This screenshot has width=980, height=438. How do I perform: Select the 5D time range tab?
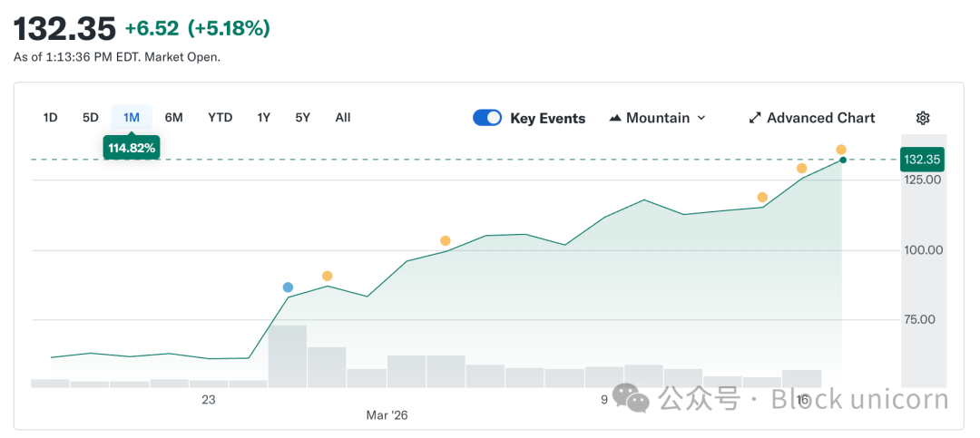click(x=91, y=117)
